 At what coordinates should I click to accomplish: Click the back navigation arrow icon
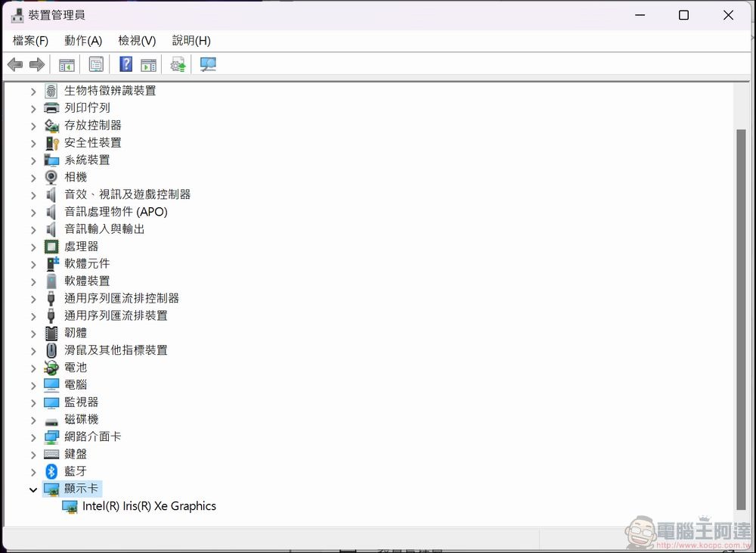click(14, 64)
